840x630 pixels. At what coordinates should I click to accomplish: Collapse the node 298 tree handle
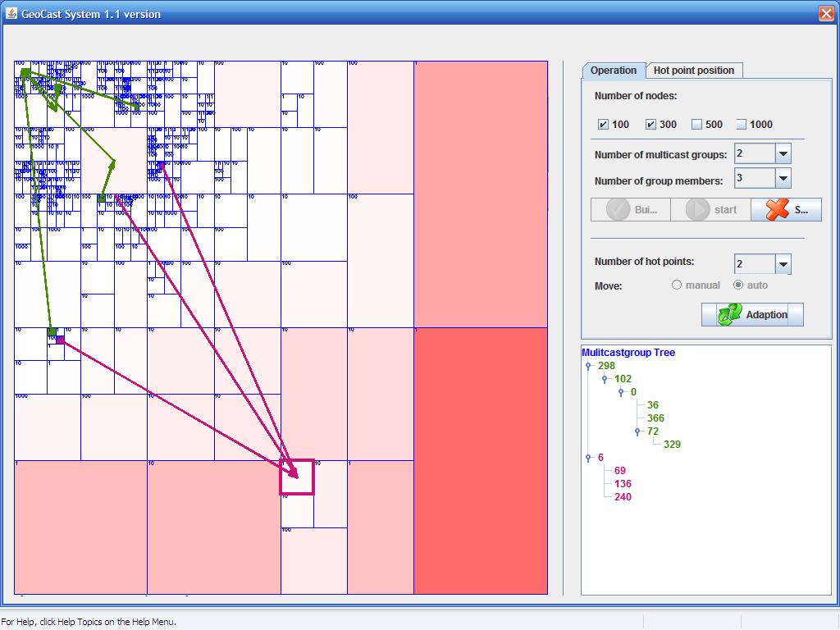588,366
